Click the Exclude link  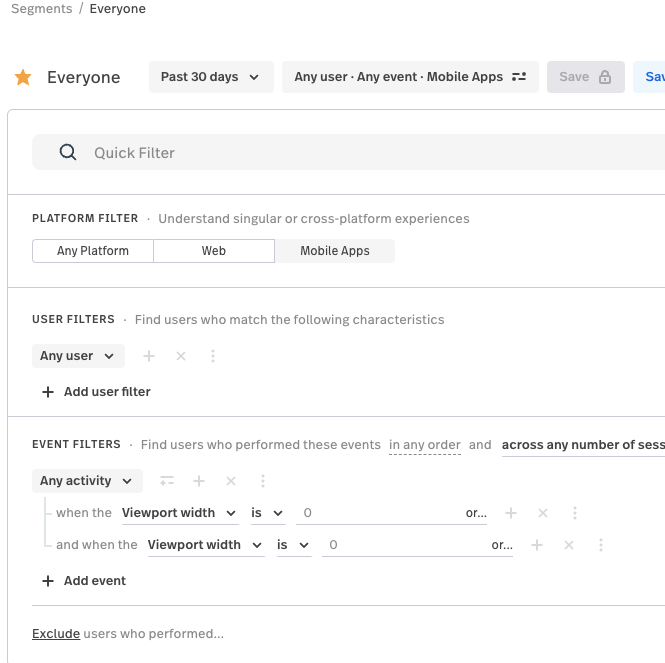tap(56, 633)
